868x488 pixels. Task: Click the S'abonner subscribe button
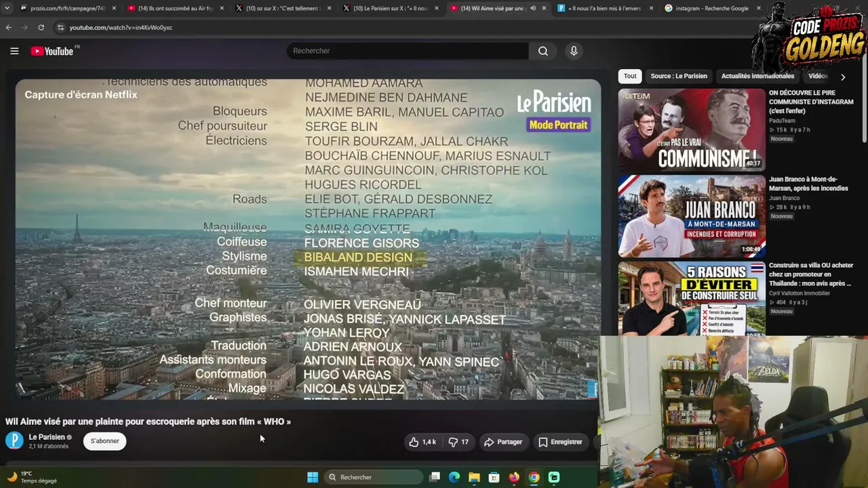tap(104, 441)
